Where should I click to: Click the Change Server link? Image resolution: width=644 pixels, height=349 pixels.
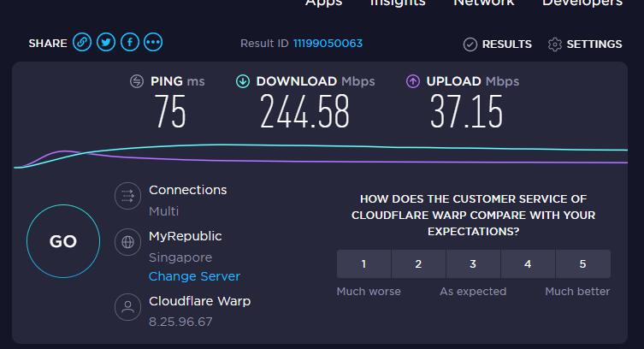194,276
